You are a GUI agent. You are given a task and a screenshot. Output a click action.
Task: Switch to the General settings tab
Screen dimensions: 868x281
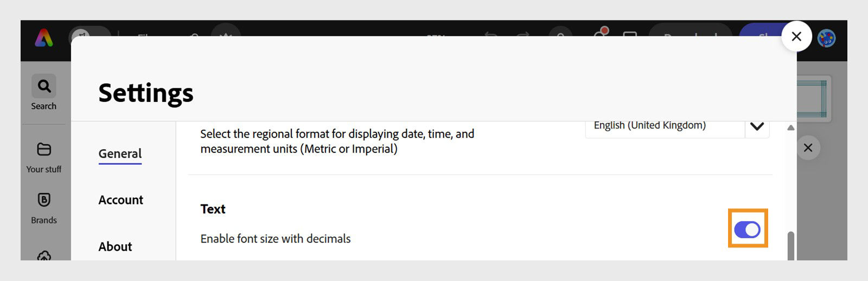(x=120, y=154)
